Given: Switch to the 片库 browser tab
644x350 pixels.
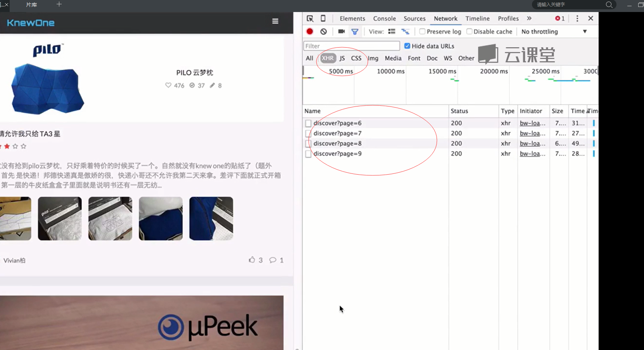Looking at the screenshot, I should (31, 5).
